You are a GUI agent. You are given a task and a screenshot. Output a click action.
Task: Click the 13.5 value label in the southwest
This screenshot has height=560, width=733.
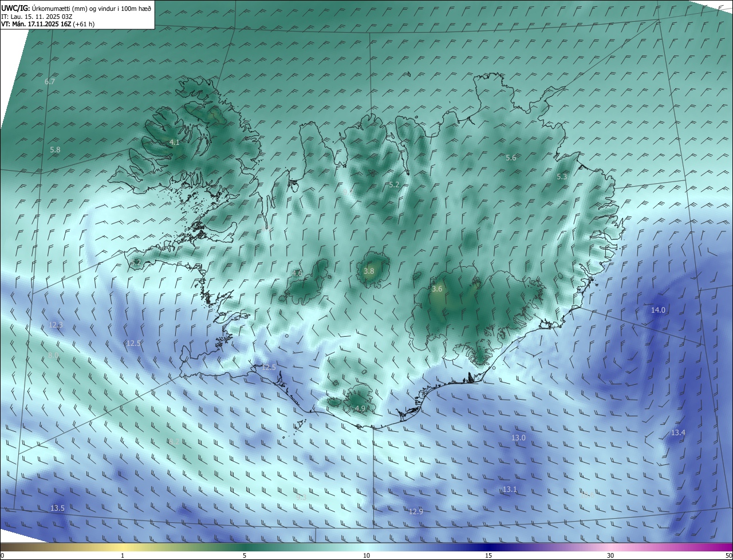[x=57, y=508]
